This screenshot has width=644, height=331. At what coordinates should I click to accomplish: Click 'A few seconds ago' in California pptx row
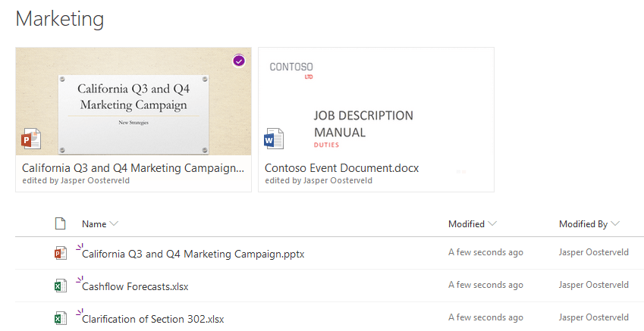coord(485,252)
